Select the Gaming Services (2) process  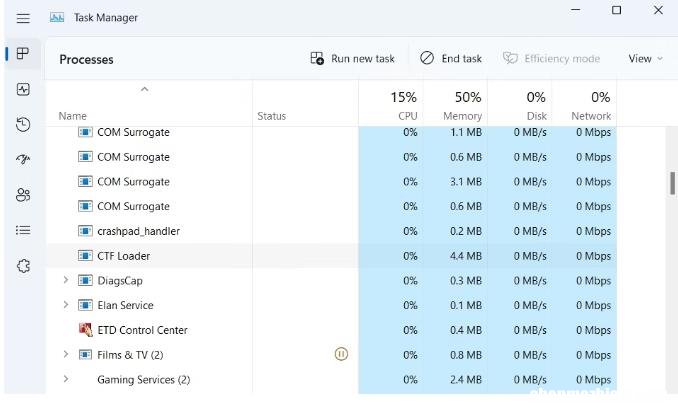pos(144,380)
